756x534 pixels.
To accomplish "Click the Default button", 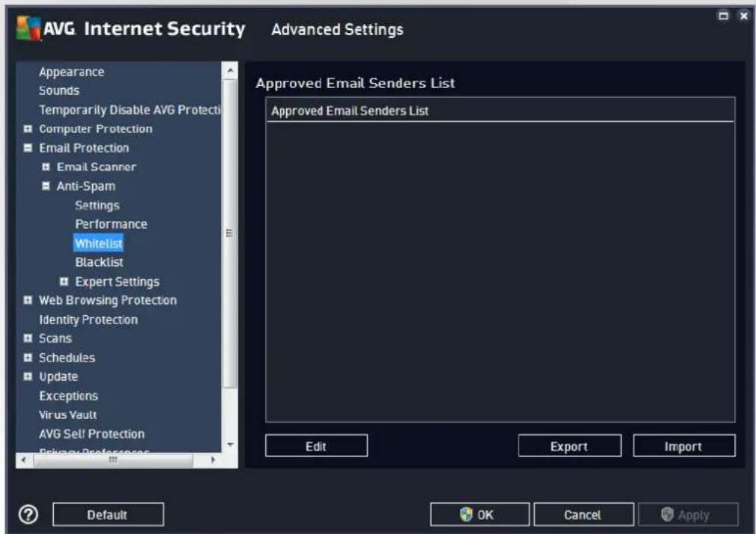I will click(x=108, y=515).
